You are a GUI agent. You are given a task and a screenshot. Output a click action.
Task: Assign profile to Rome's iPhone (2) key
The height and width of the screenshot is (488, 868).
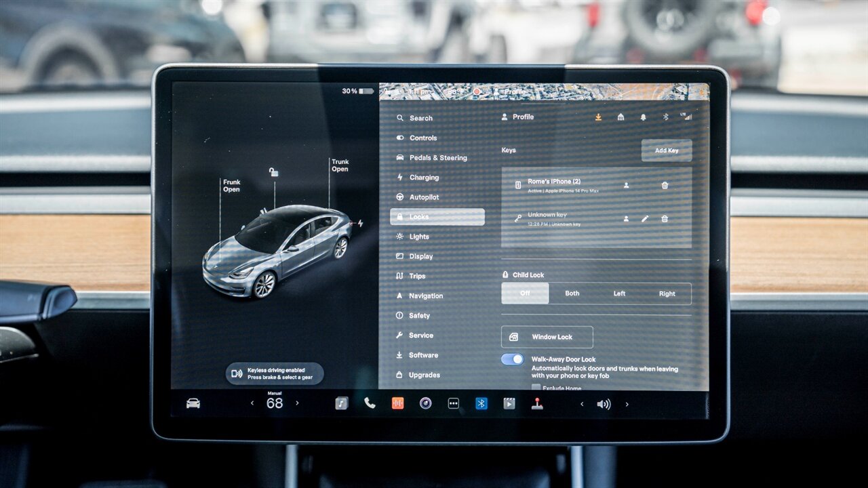point(626,185)
